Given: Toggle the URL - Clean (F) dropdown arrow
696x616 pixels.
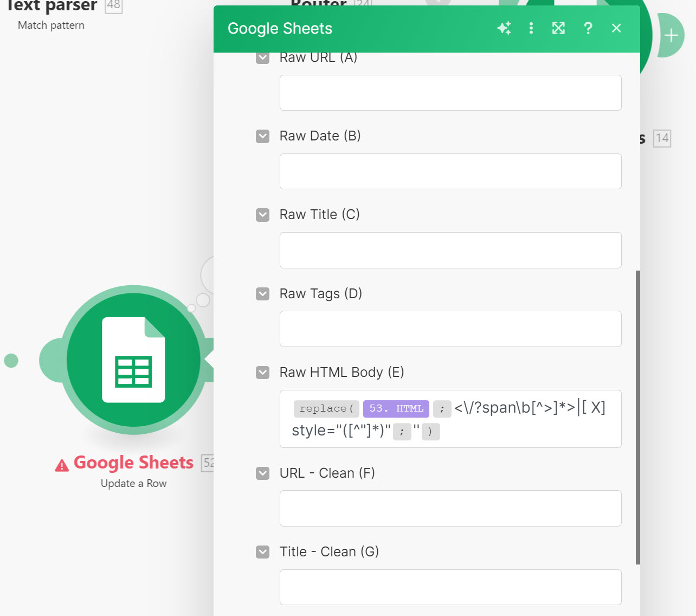Looking at the screenshot, I should (263, 473).
